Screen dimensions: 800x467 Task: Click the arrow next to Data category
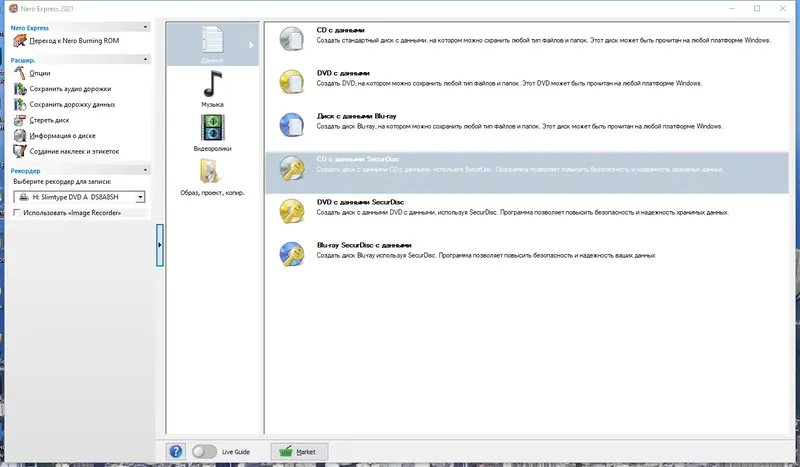pyautogui.click(x=251, y=45)
